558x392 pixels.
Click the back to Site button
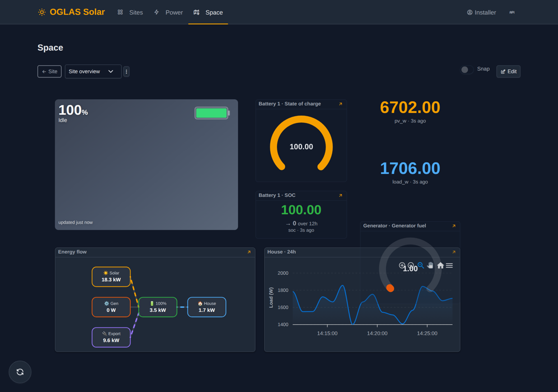(x=50, y=71)
